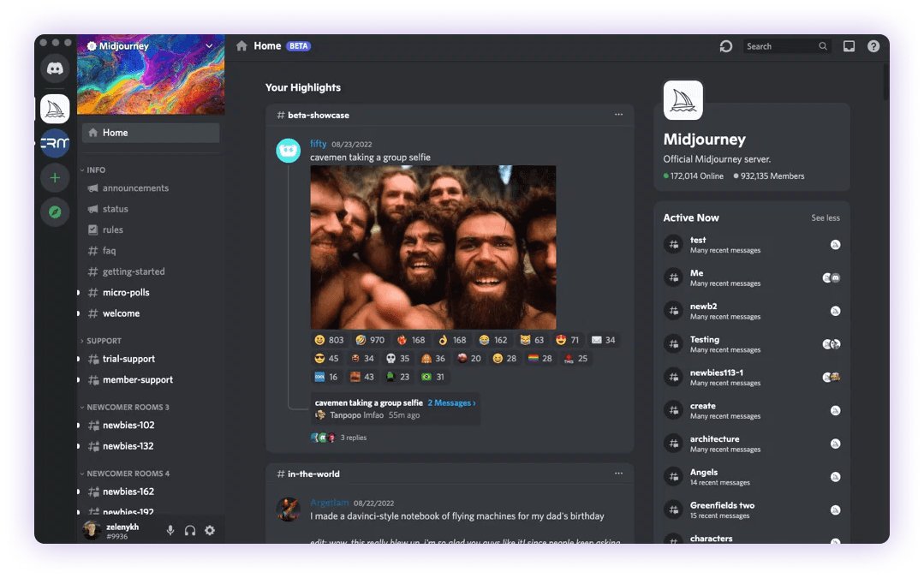Image resolution: width=924 pixels, height=578 pixels.
Task: Open the announcements channel
Action: pos(135,188)
